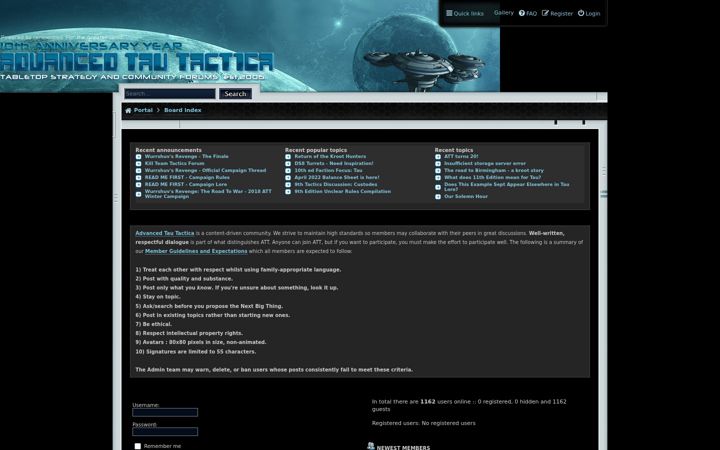Click icon beside Our Solemn Hour

[x=438, y=197]
